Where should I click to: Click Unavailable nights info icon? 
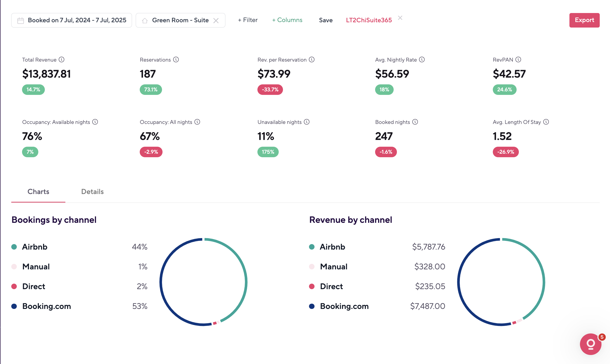coord(307,122)
